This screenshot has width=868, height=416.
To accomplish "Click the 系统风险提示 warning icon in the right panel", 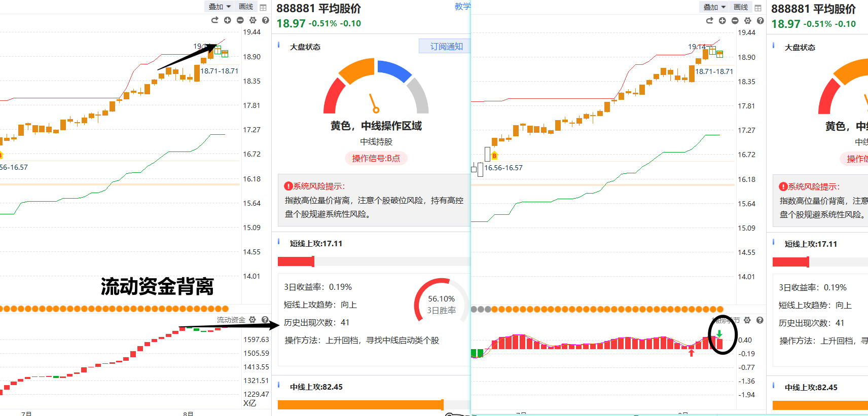I will pos(783,186).
